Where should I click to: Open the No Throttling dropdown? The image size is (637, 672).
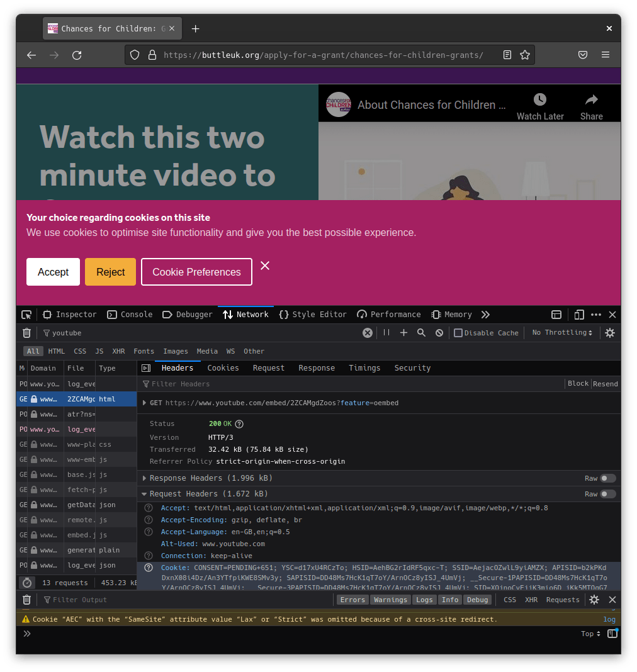click(562, 333)
